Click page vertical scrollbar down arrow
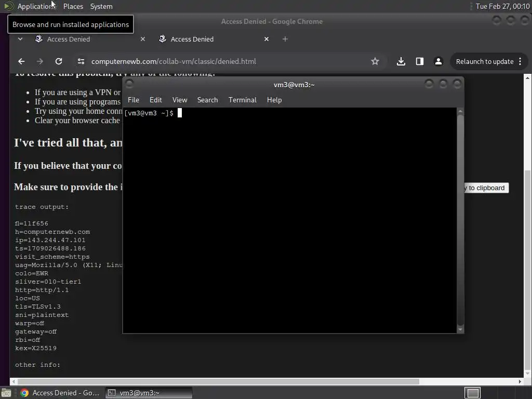Screen dimensions: 532x399 [528, 373]
